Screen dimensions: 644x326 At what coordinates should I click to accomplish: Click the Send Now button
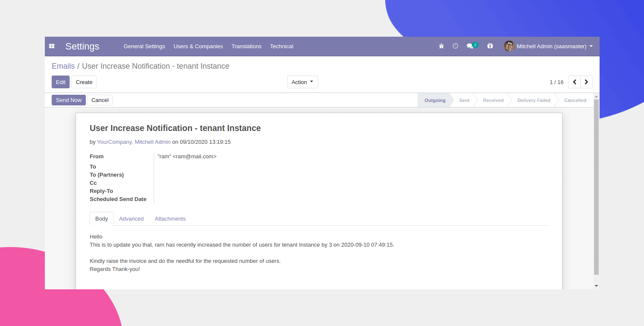69,100
